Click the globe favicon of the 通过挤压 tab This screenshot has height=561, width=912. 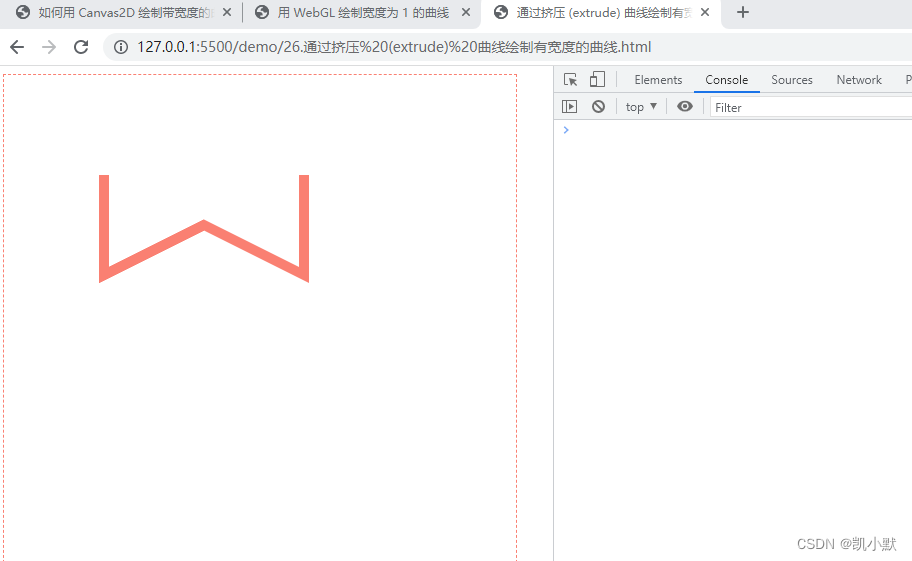click(501, 12)
